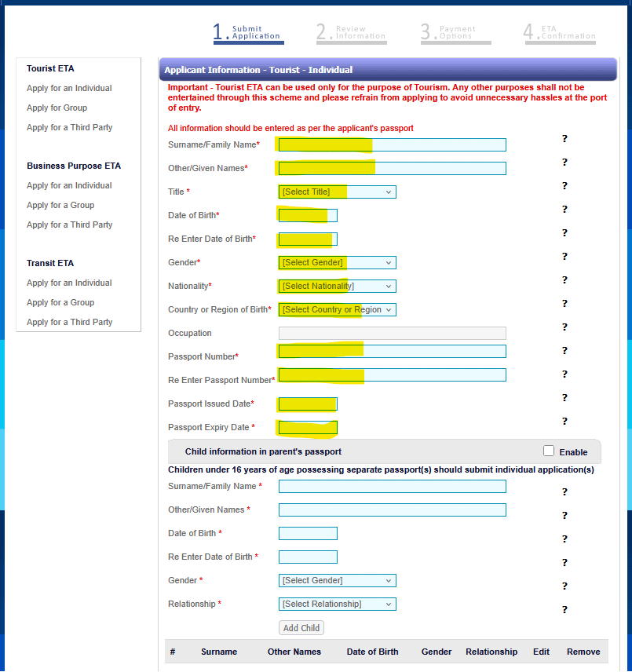Open Select Country or Region dropdown
This screenshot has width=632, height=672.
[x=338, y=310]
